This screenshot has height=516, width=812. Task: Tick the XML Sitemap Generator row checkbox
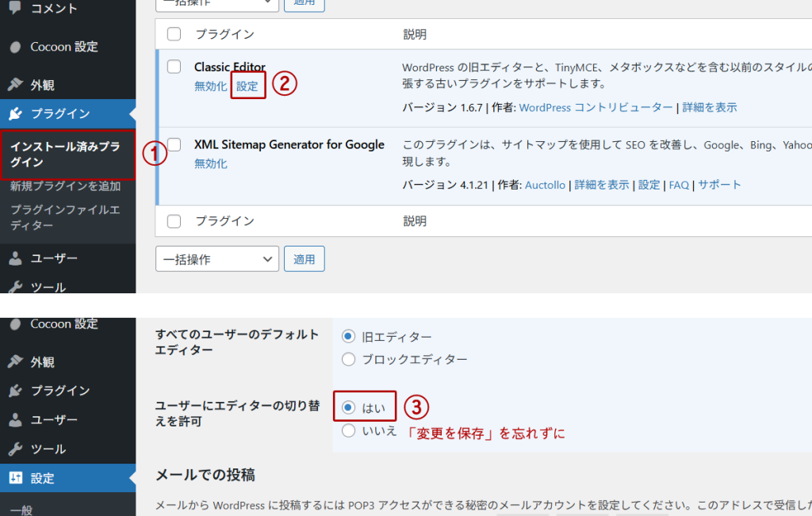[x=174, y=144]
